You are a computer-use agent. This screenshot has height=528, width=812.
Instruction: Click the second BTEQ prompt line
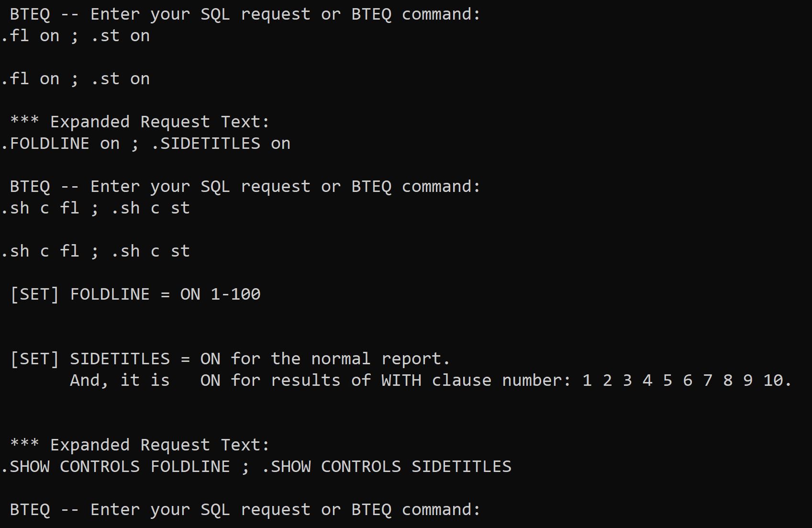245,187
